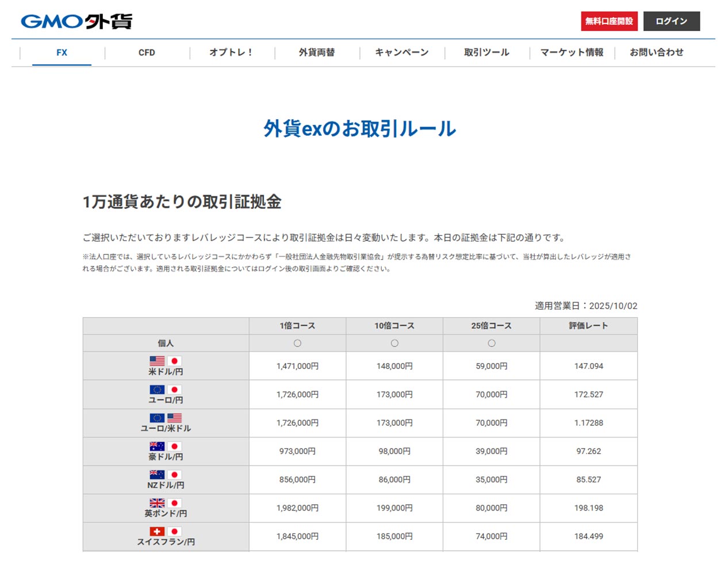Viewport: 728px width, 564px height.
Task: Click the US-Japan flag pair for 米ドル/円
Action: point(166,361)
